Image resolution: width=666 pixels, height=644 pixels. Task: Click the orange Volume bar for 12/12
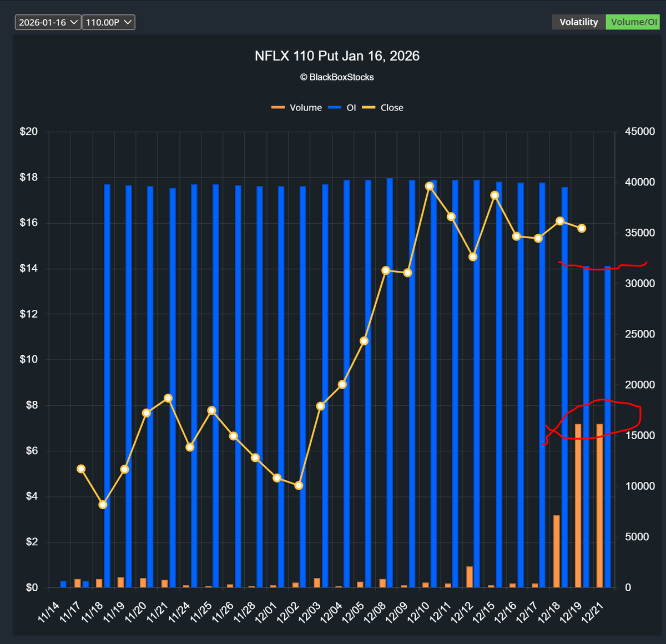[470, 577]
